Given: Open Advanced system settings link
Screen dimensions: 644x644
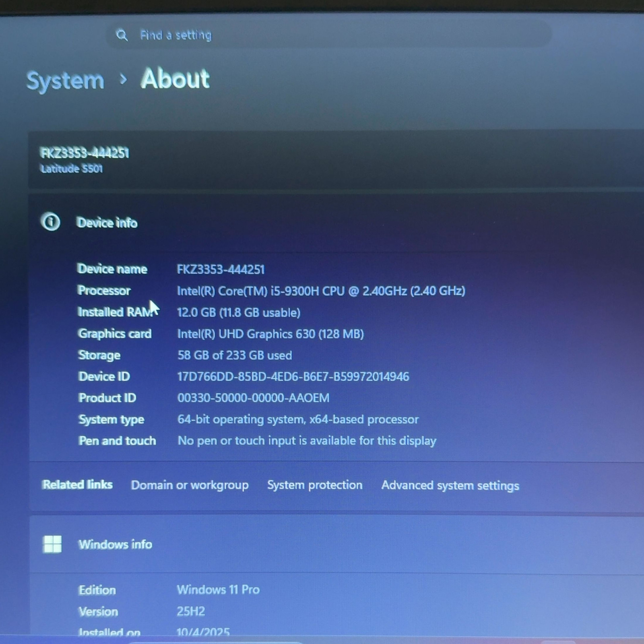Looking at the screenshot, I should (x=450, y=485).
